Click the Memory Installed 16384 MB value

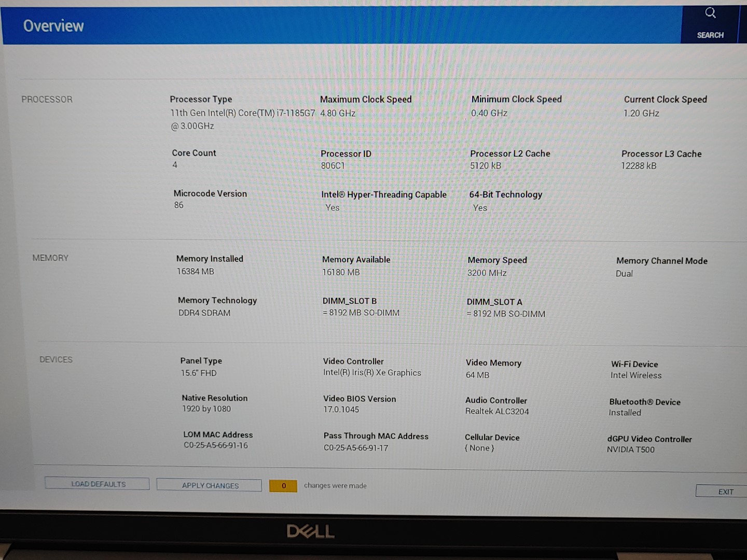(196, 272)
